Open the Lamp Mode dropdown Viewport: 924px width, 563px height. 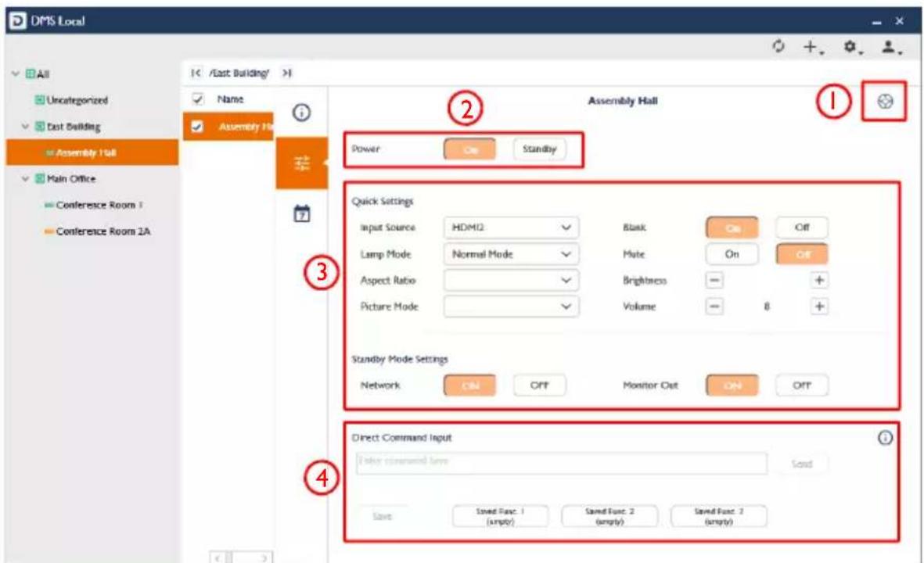click(x=511, y=254)
